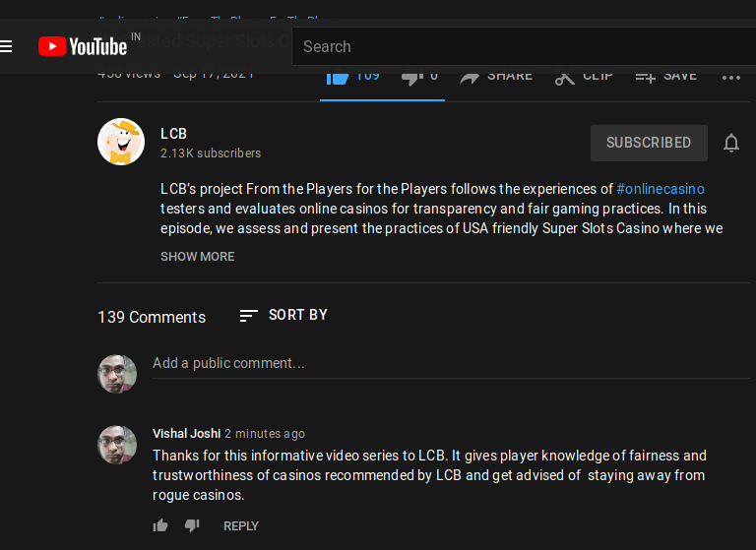
Task: Open Vishal Joshi profile name
Action: point(187,433)
